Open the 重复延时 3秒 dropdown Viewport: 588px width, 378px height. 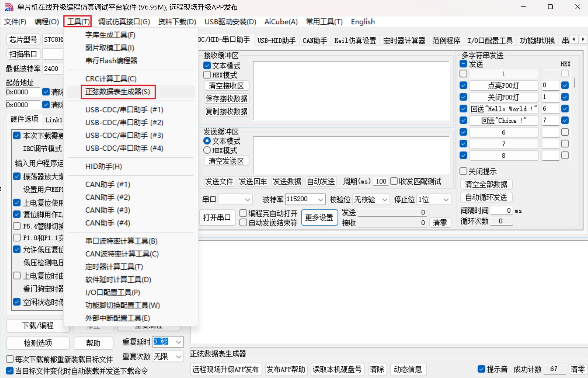coord(168,342)
